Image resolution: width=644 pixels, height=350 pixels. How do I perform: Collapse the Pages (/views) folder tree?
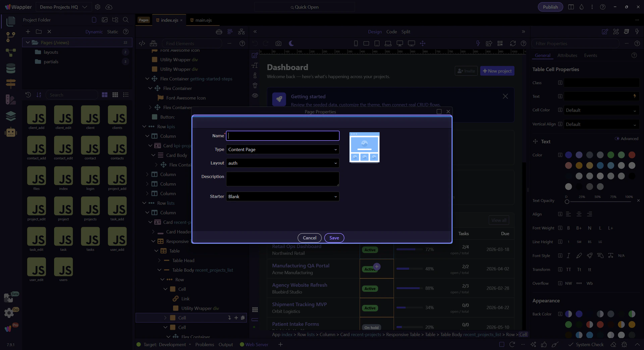[28, 43]
